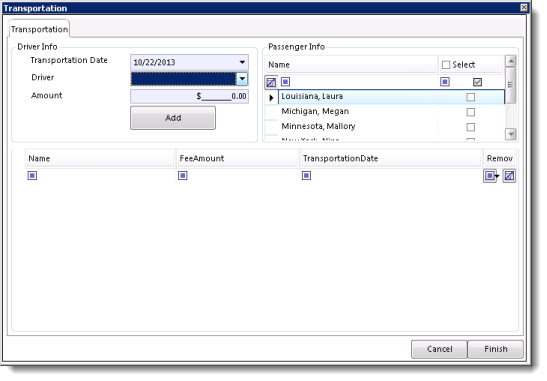Check the box for Michigan, Megan
The height and width of the screenshot is (381, 547).
coord(471,112)
